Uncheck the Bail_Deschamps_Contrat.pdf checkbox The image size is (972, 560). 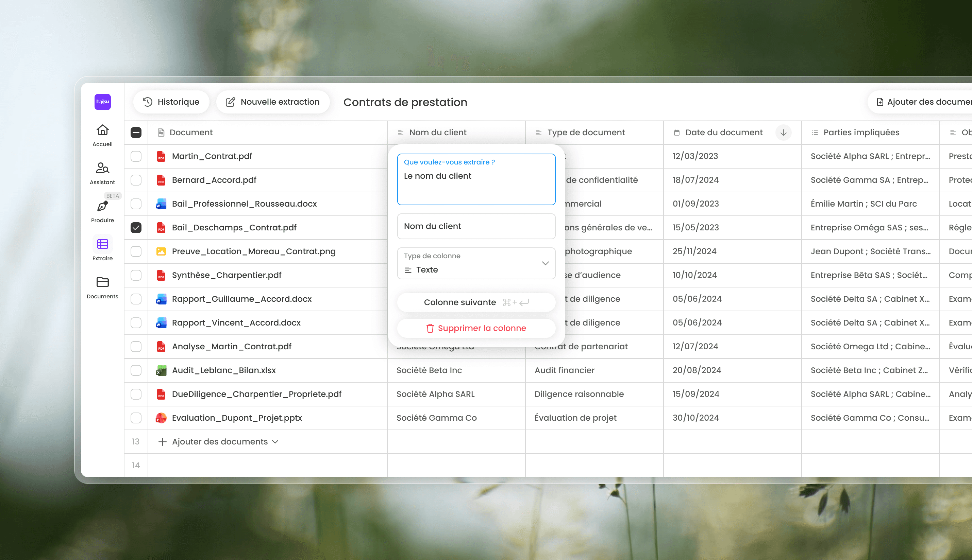(x=136, y=228)
